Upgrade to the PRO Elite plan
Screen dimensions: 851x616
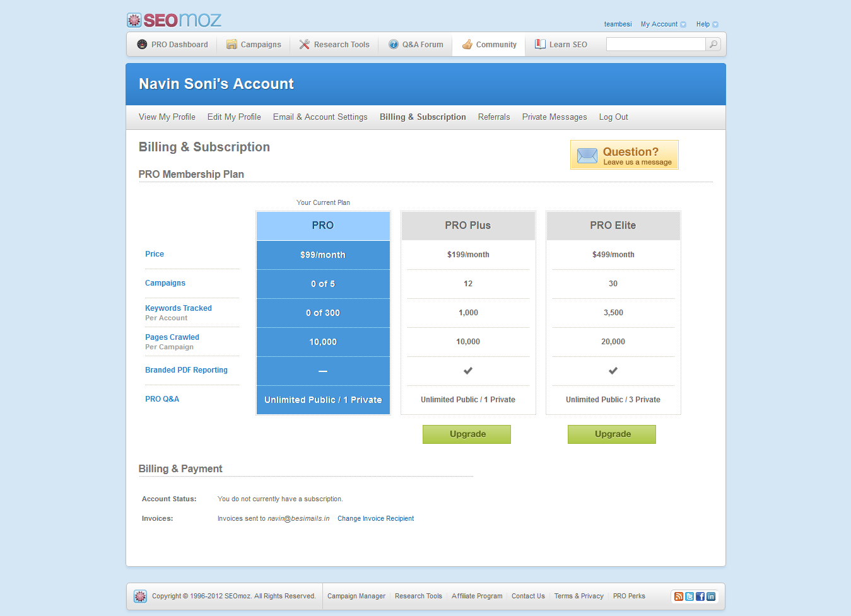click(x=612, y=434)
